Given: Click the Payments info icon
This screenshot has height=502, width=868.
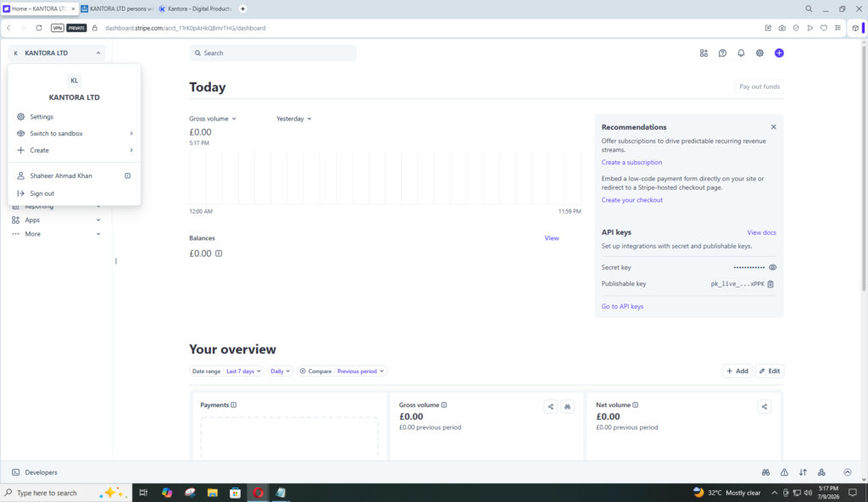Looking at the screenshot, I should coord(234,405).
